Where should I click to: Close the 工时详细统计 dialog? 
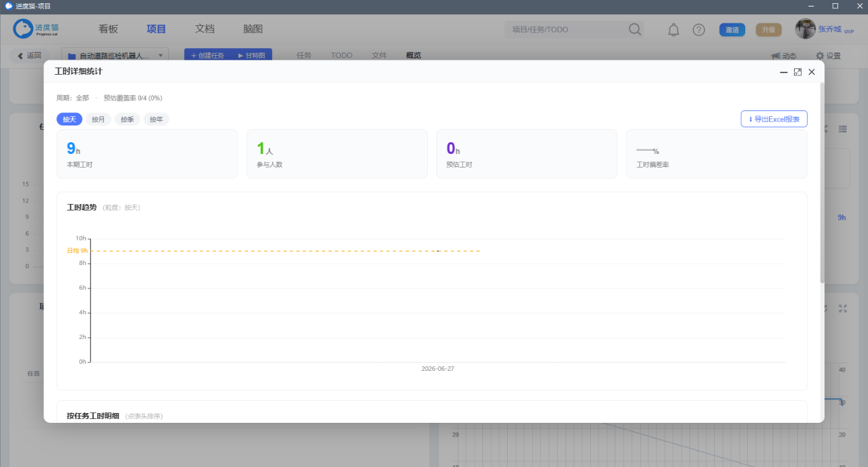tap(812, 72)
